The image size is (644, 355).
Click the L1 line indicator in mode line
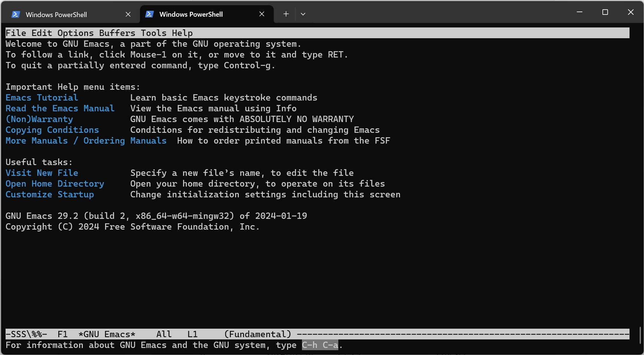(192, 334)
